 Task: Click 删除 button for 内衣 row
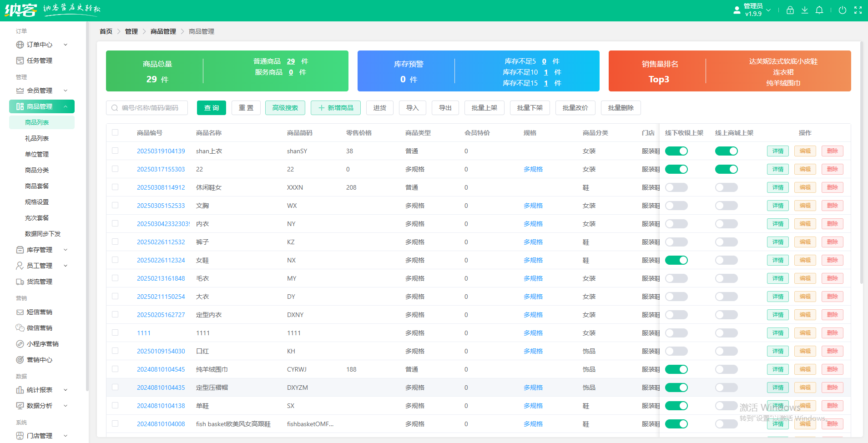click(x=833, y=224)
